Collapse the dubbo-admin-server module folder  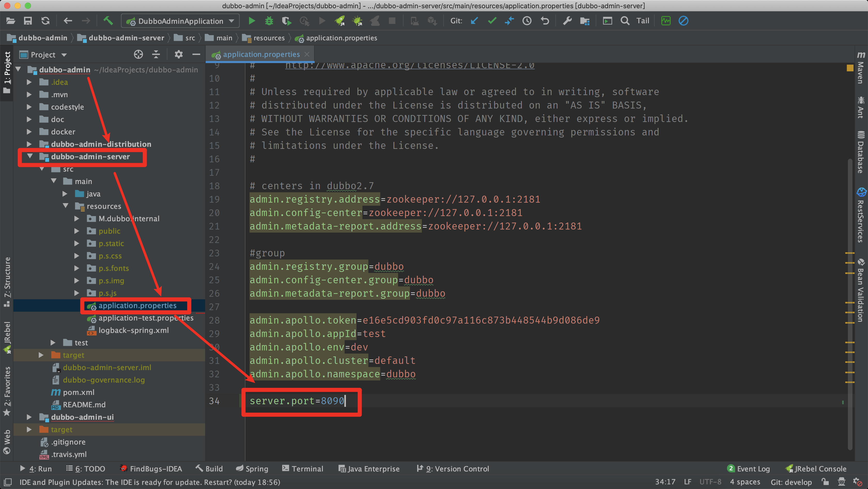click(30, 156)
